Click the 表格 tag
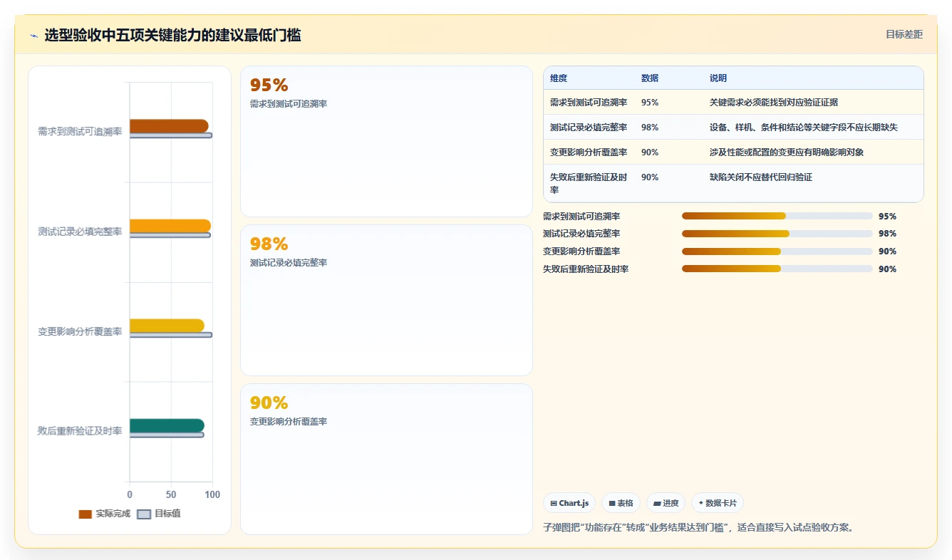The image size is (952, 560). pos(621,503)
